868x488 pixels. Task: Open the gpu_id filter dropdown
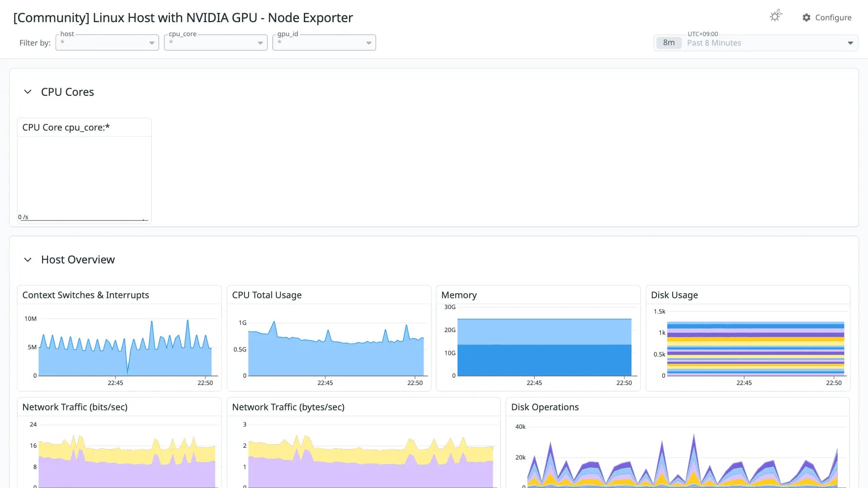[x=324, y=42]
